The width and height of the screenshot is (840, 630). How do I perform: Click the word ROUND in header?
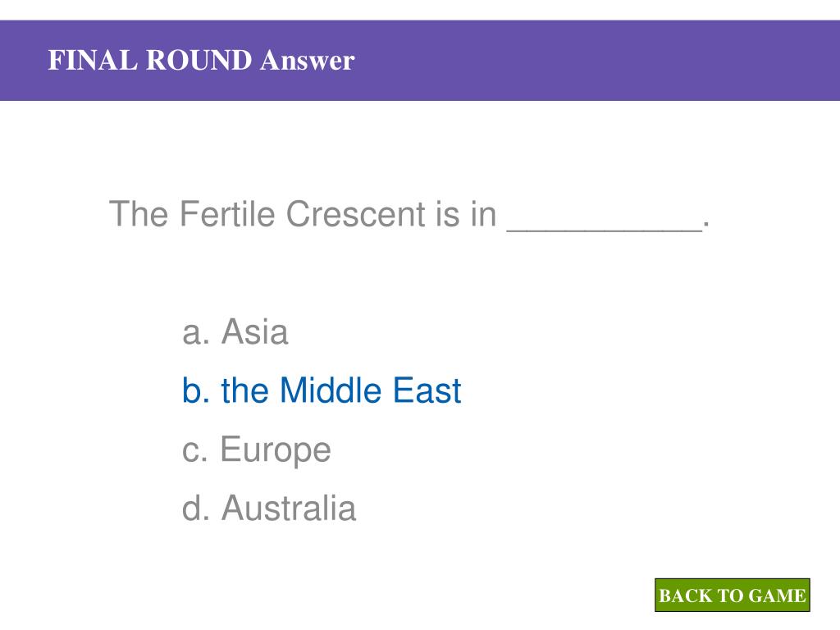199,60
